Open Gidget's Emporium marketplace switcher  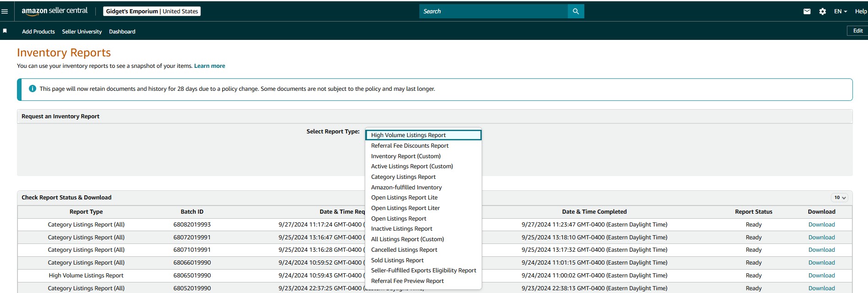(x=152, y=11)
